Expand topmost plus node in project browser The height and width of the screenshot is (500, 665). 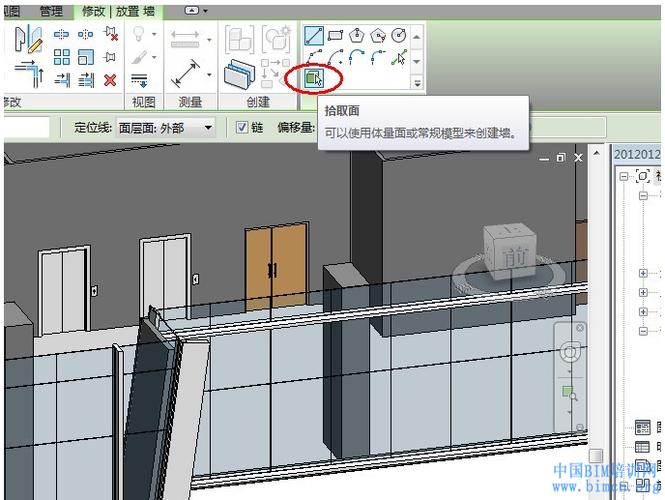643,274
